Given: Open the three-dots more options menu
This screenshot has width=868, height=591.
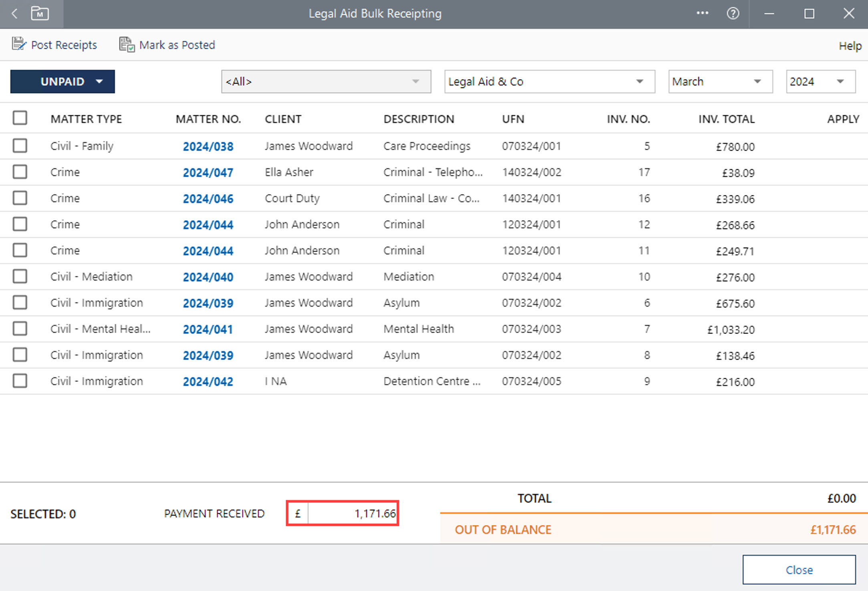Looking at the screenshot, I should point(702,13).
